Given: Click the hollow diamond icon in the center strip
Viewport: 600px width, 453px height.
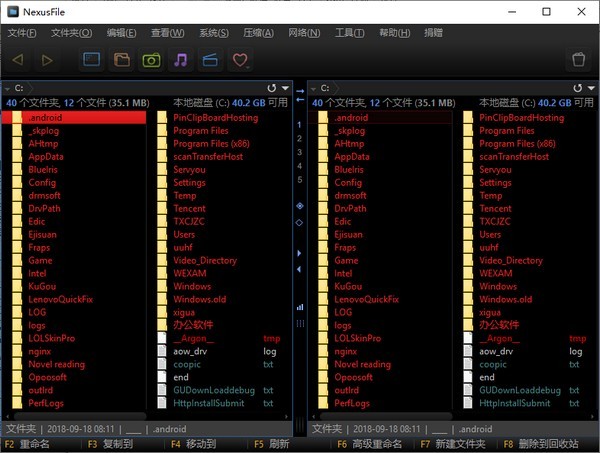Looking at the screenshot, I should (x=299, y=222).
